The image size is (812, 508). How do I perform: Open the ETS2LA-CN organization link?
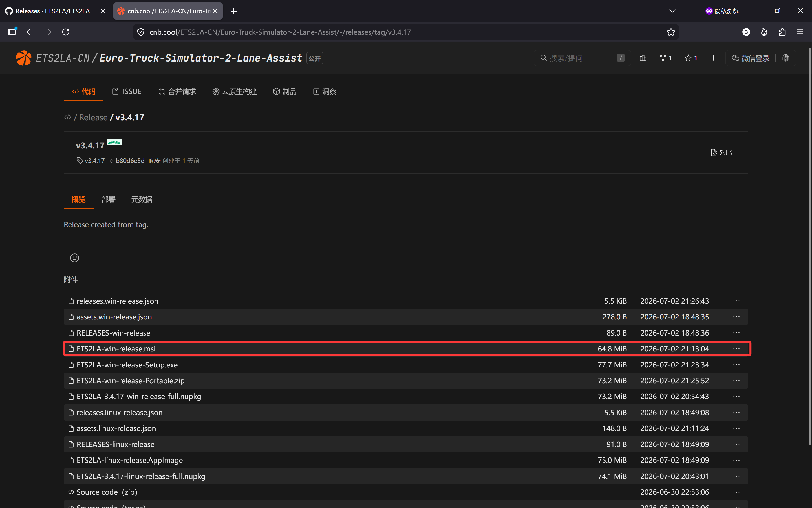[63, 58]
